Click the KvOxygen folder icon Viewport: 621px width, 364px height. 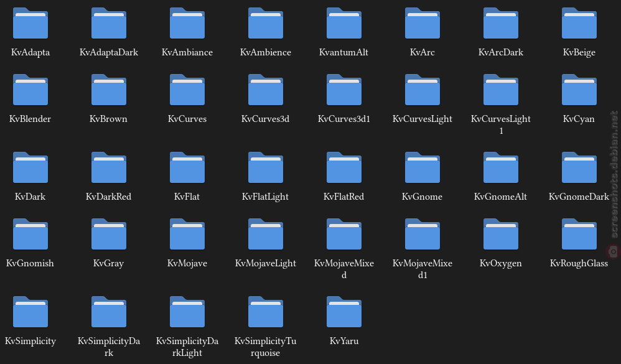pos(501,234)
